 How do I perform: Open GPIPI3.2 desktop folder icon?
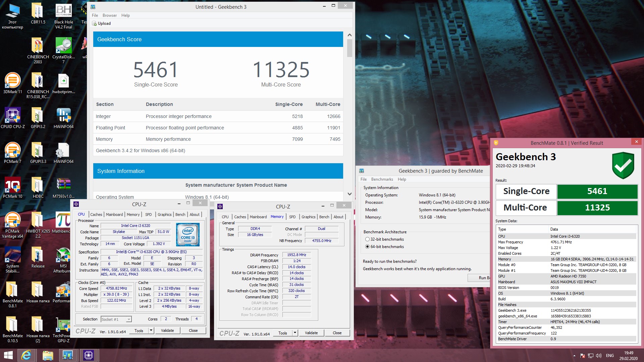pyautogui.click(x=38, y=118)
